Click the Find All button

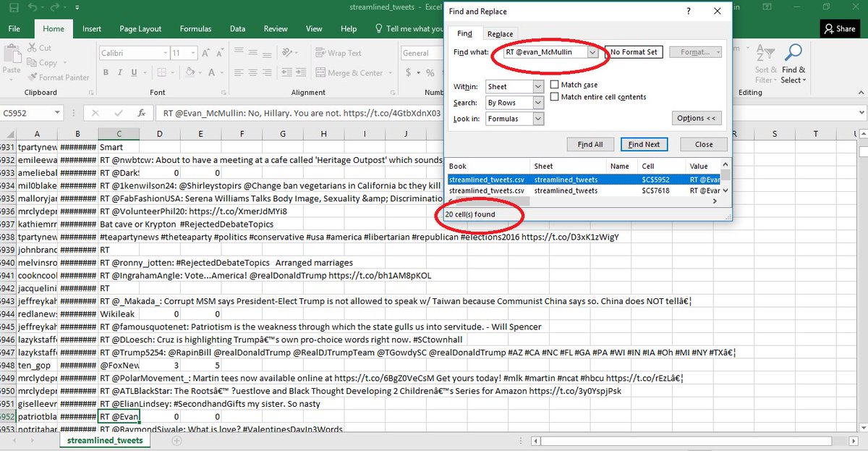[x=590, y=144]
